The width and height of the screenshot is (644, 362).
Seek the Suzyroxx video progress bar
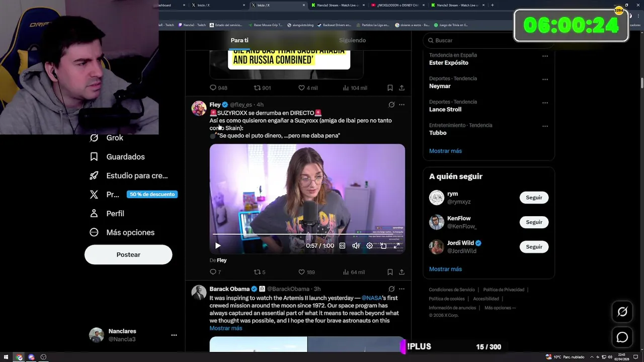tap(307, 234)
